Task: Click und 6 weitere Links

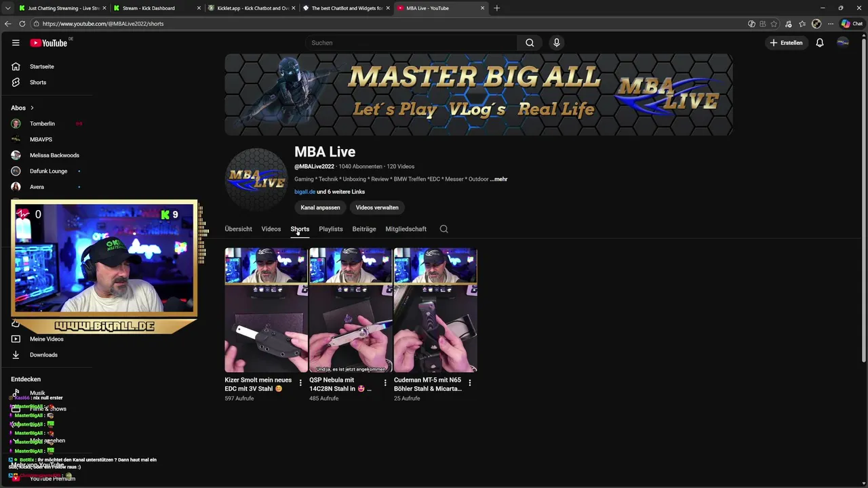Action: 341,192
